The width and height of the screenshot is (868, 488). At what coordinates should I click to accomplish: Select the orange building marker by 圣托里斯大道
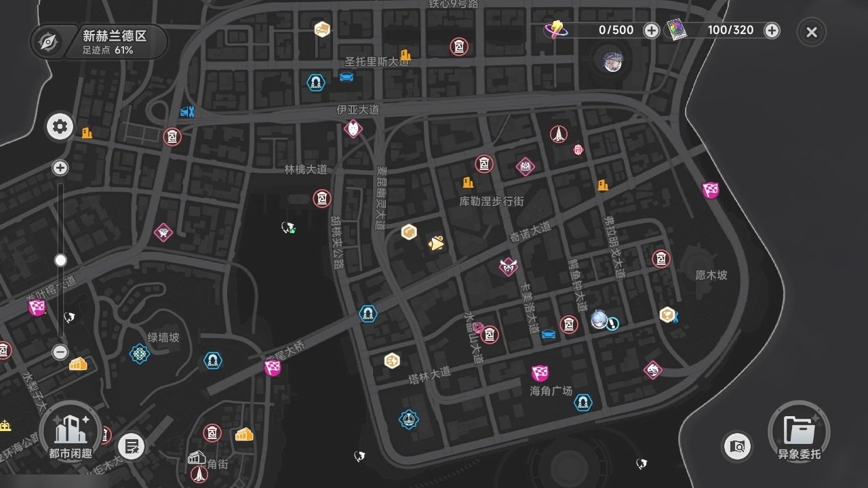tap(406, 54)
